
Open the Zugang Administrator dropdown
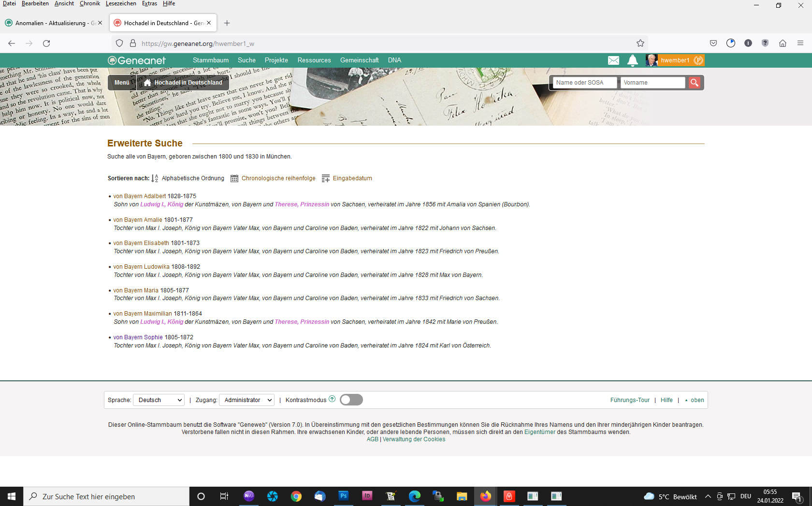pos(247,400)
